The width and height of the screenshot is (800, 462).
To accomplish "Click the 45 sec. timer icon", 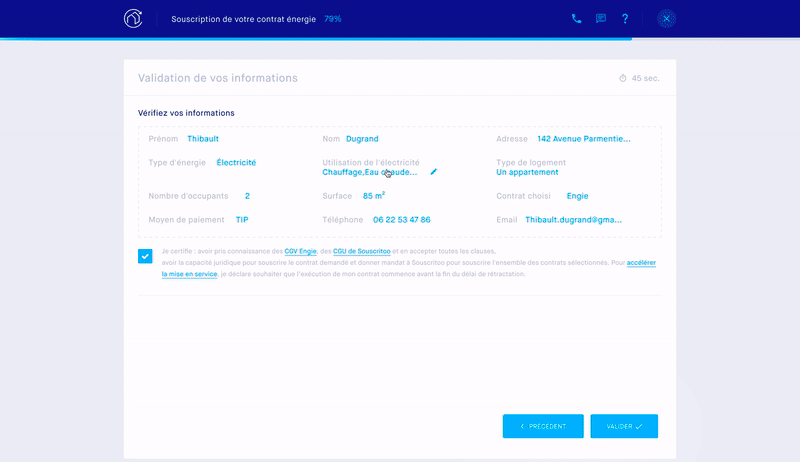I will click(x=623, y=78).
